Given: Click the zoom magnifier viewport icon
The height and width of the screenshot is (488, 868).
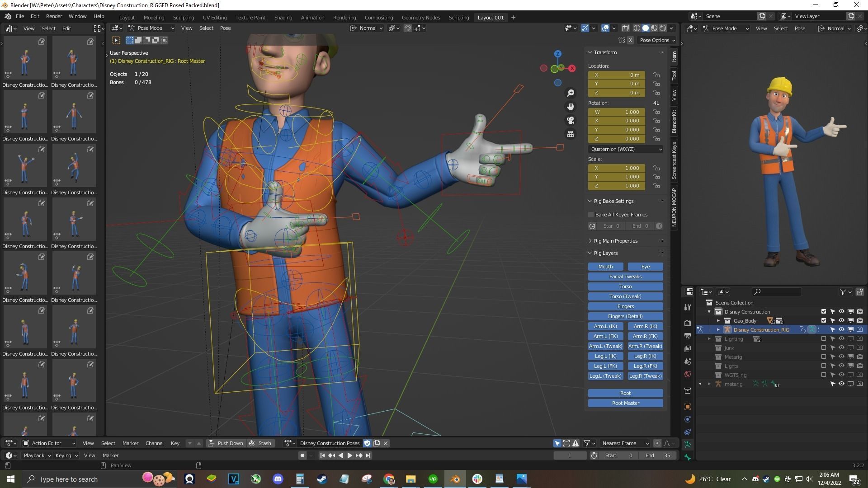Looking at the screenshot, I should (x=571, y=93).
